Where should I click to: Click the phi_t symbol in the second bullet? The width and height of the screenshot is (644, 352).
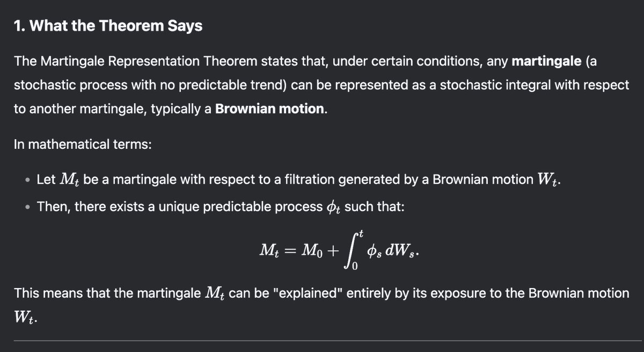334,207
